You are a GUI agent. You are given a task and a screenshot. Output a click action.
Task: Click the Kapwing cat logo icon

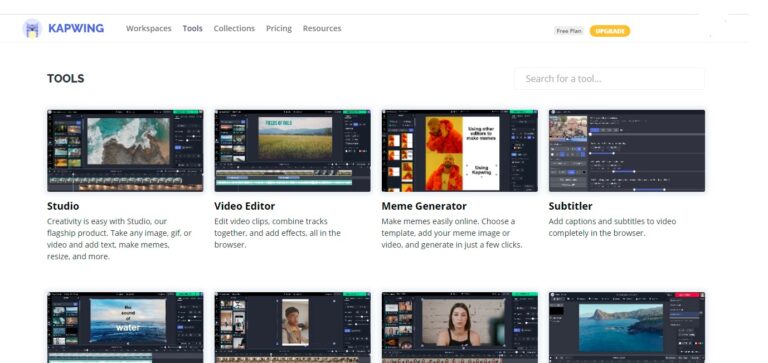pos(32,28)
